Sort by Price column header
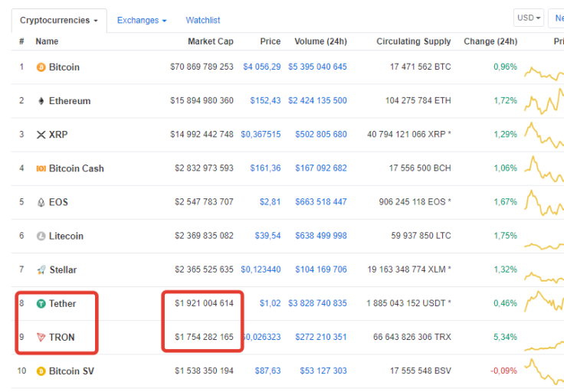This screenshot has height=392, width=564. (x=271, y=41)
